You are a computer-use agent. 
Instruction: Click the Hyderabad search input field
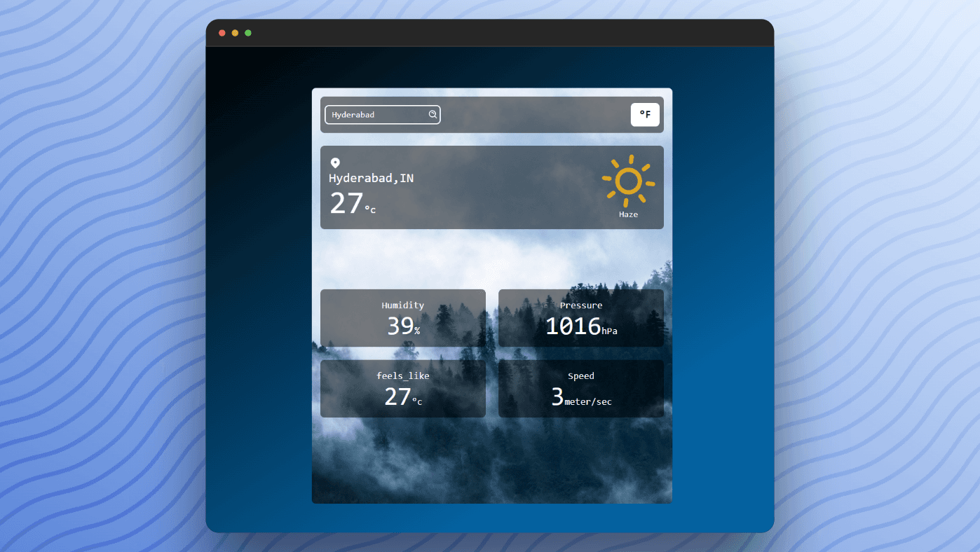point(379,114)
